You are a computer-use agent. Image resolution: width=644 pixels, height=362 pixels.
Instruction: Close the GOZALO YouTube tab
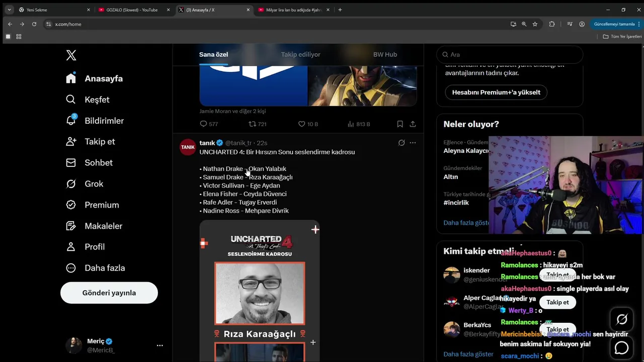pyautogui.click(x=169, y=10)
